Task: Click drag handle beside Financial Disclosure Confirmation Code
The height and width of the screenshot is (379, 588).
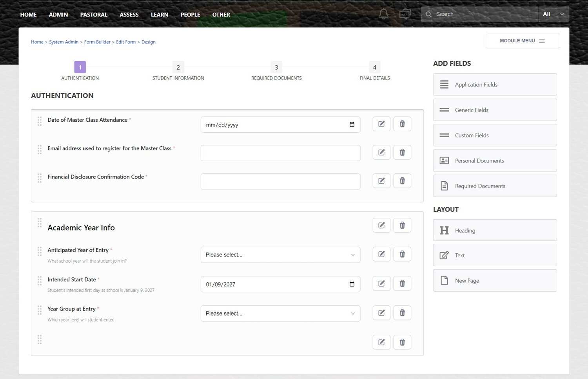Action: 40,178
